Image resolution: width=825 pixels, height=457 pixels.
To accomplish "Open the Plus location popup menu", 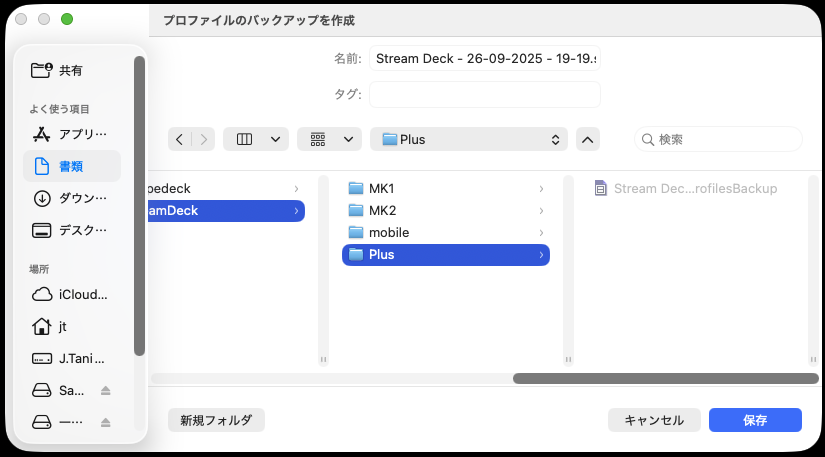I will (x=469, y=139).
